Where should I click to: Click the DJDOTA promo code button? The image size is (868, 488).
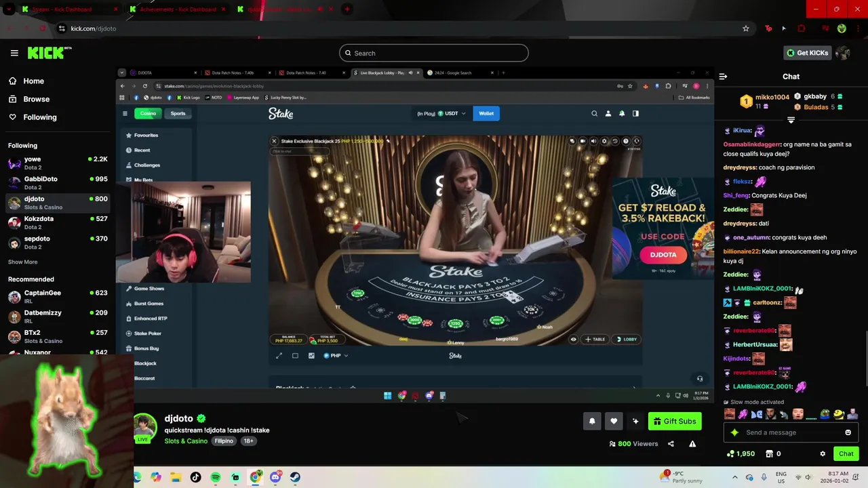663,255
